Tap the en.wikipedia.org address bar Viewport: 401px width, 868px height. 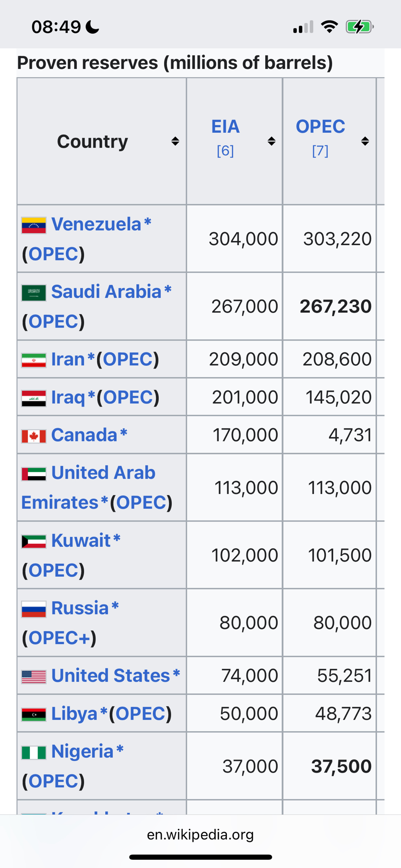pos(200,834)
